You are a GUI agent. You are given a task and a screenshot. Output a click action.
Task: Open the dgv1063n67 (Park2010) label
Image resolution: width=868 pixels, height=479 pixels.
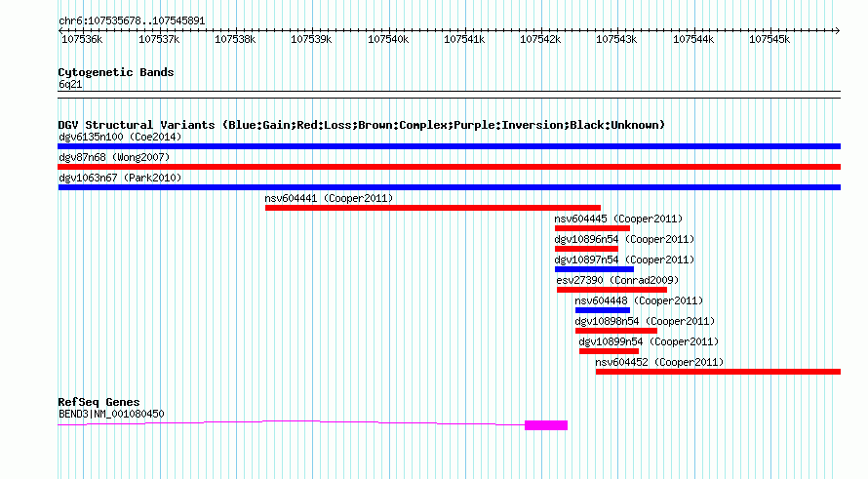[120, 178]
